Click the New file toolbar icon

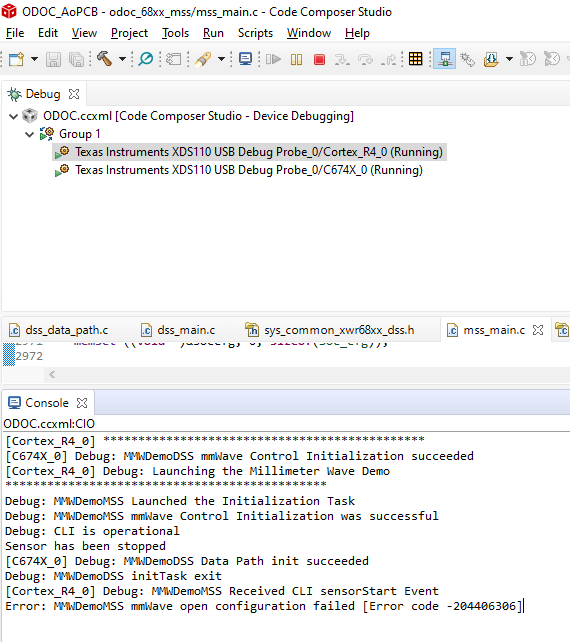pos(17,60)
